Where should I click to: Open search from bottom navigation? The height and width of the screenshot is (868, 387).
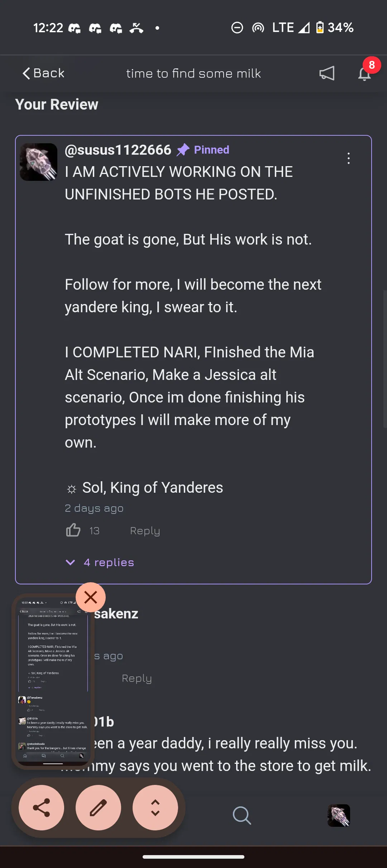[242, 815]
